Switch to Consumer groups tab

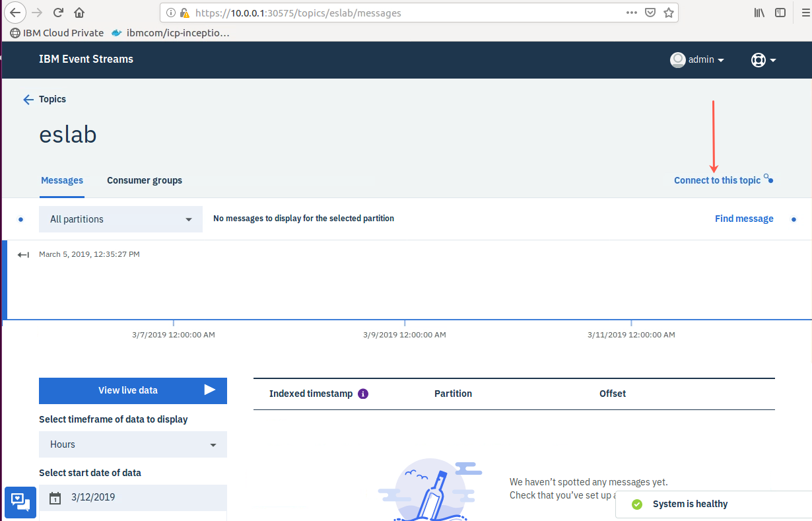pos(145,180)
